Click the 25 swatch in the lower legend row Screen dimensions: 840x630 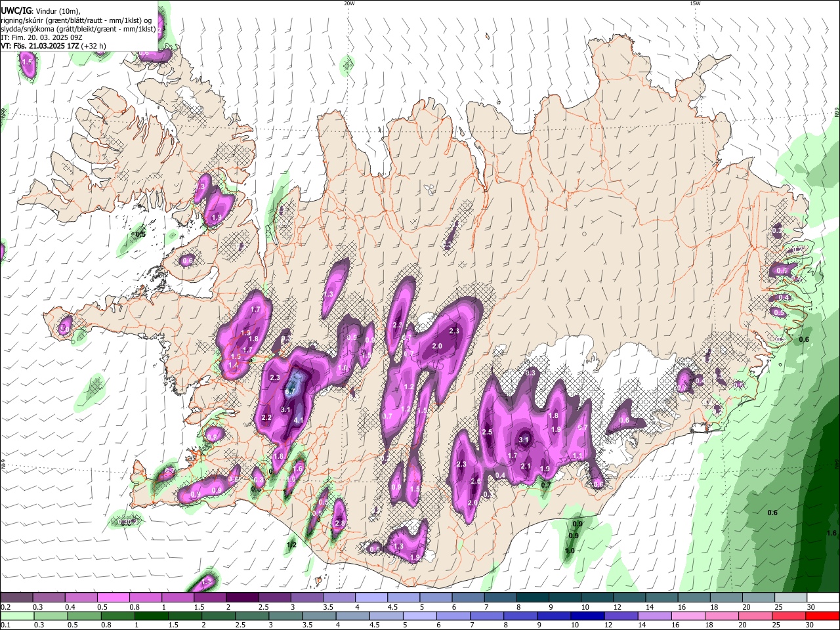[789, 616]
